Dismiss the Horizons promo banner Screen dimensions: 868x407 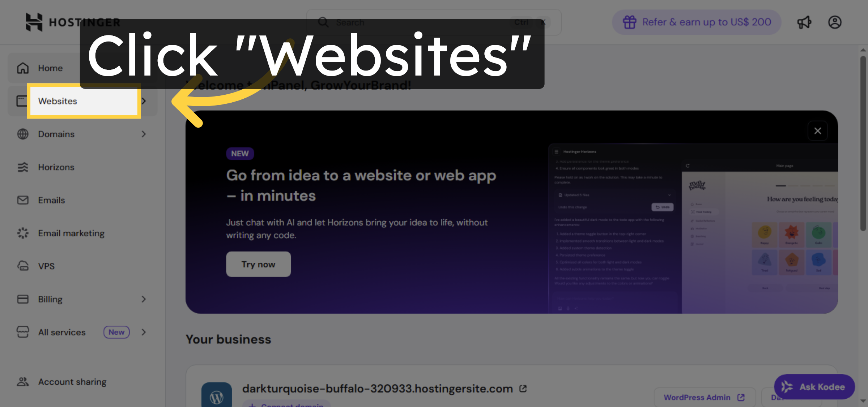(818, 130)
